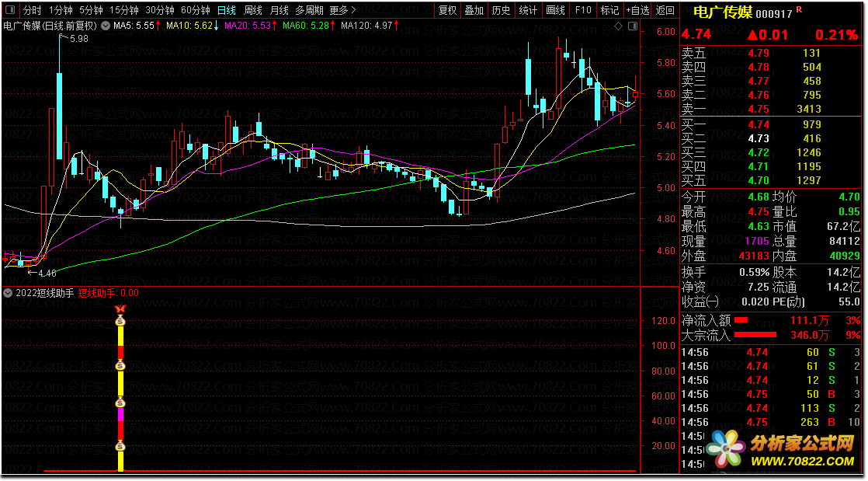
Task: Click the diamond icon above the chart
Action: click(x=618, y=26)
